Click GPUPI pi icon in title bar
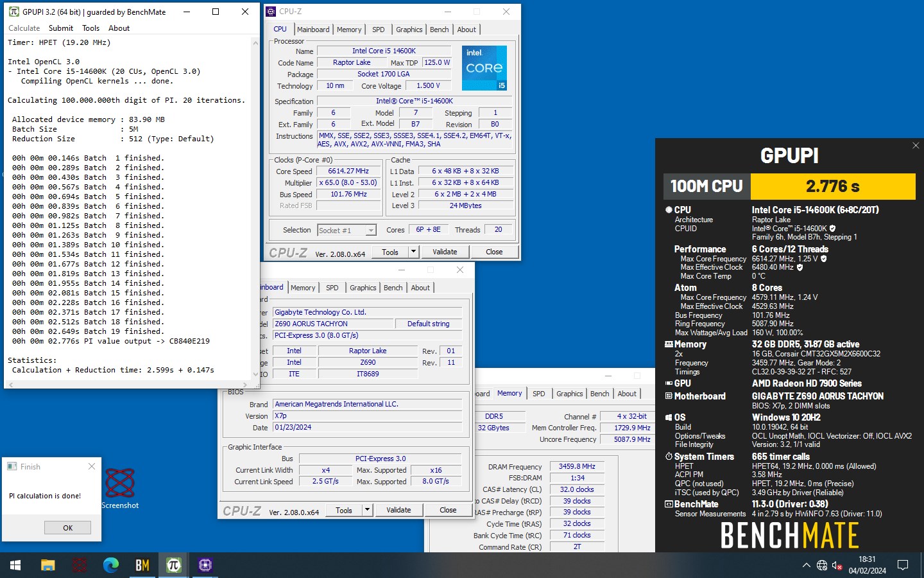This screenshot has width=924, height=578. tap(13, 12)
